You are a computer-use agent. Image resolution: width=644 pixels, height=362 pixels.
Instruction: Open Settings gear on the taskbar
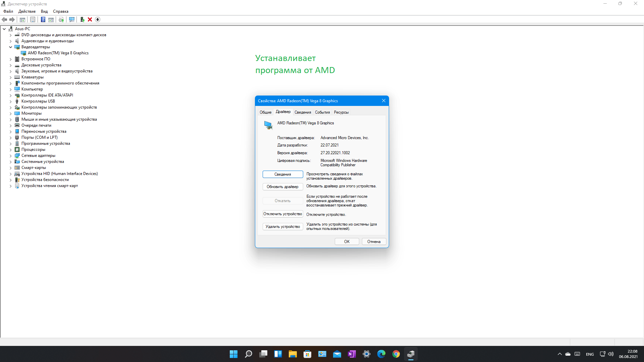(367, 354)
